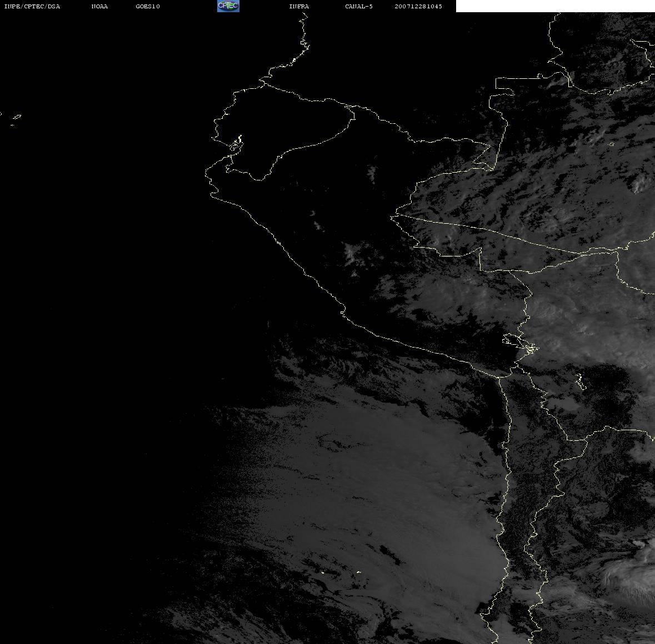Click the right white dot in southern ocean clouds
The width and height of the screenshot is (655, 644).
click(x=358, y=572)
